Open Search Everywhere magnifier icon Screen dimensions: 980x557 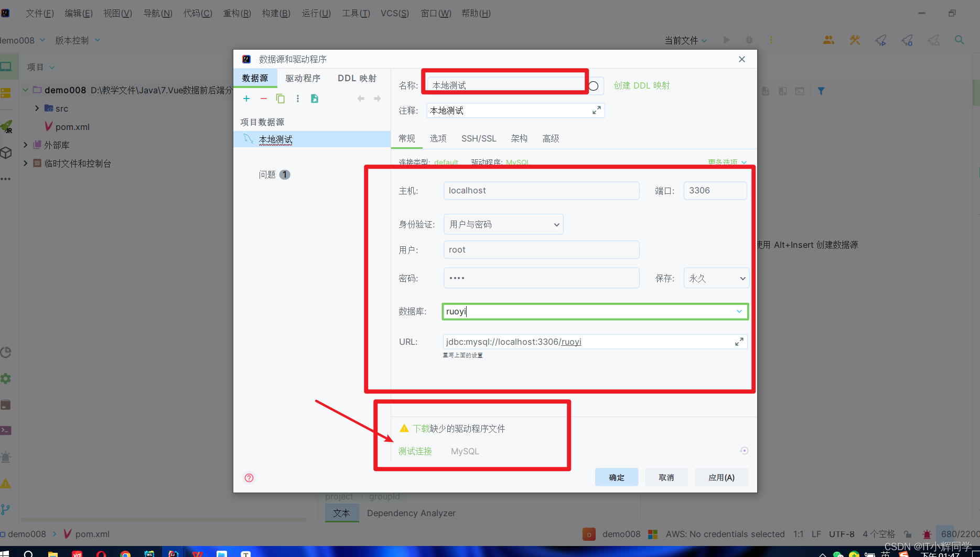coord(960,40)
